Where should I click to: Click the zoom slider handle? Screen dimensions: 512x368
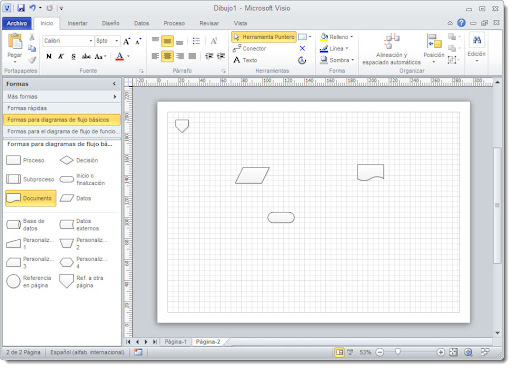coord(398,352)
